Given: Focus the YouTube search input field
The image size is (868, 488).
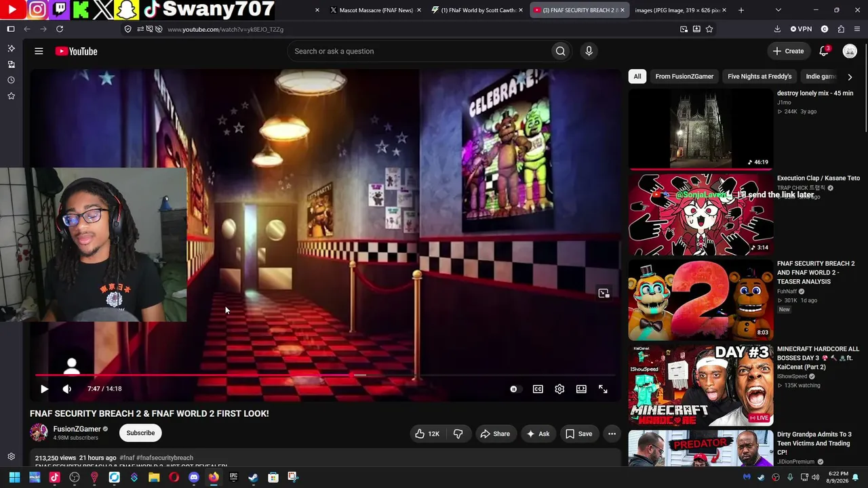Looking at the screenshot, I should click(x=419, y=51).
